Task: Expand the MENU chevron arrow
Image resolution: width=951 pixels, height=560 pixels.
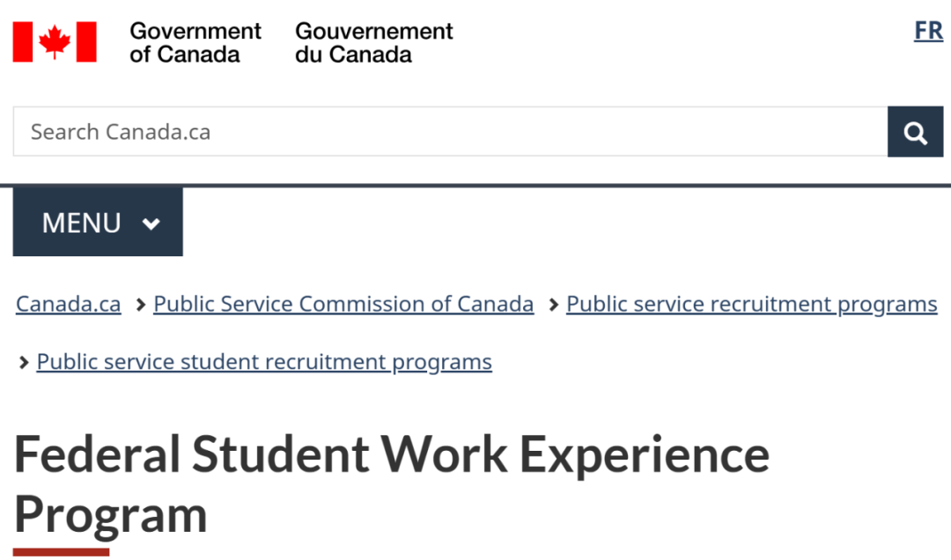Action: (151, 224)
